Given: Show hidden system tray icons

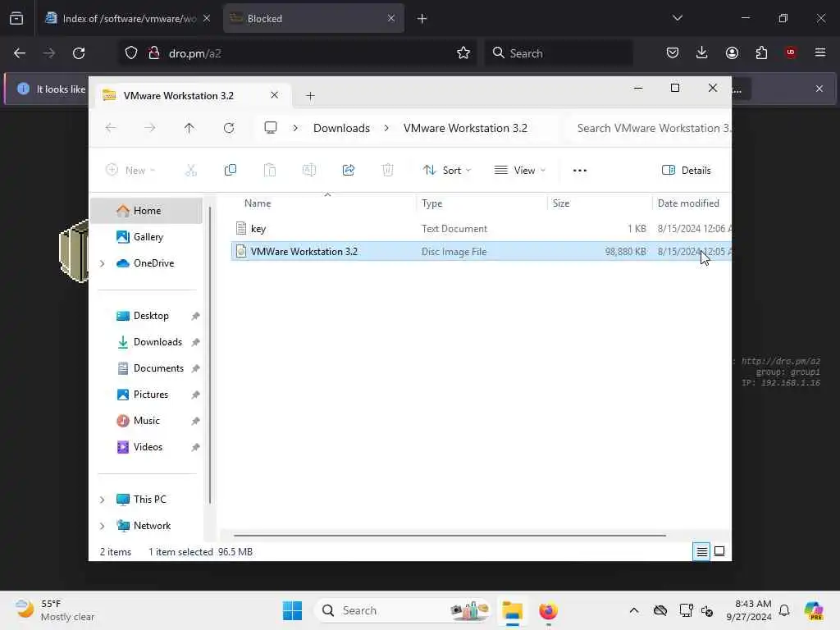Looking at the screenshot, I should point(634,610).
